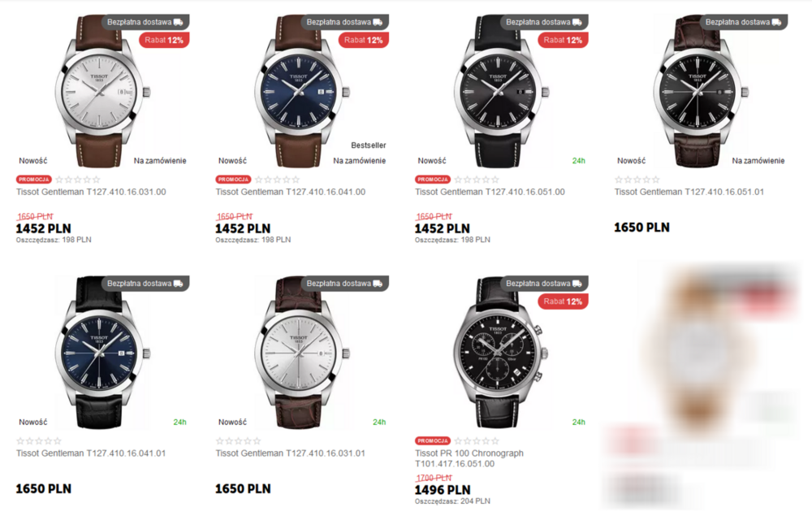Click the 1452 PLN price of T127.410.16.031.00
812x516 pixels.
click(44, 228)
